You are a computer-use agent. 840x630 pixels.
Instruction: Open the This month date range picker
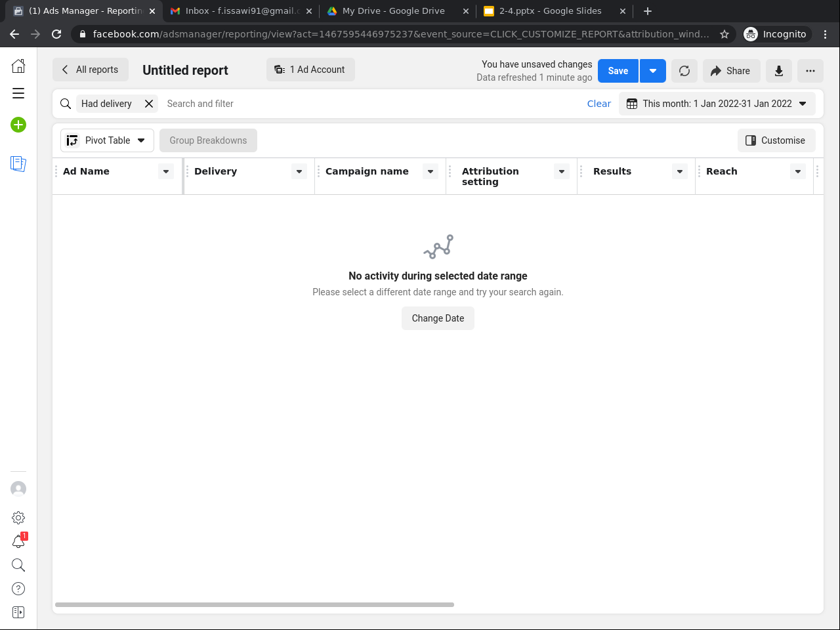pyautogui.click(x=717, y=104)
